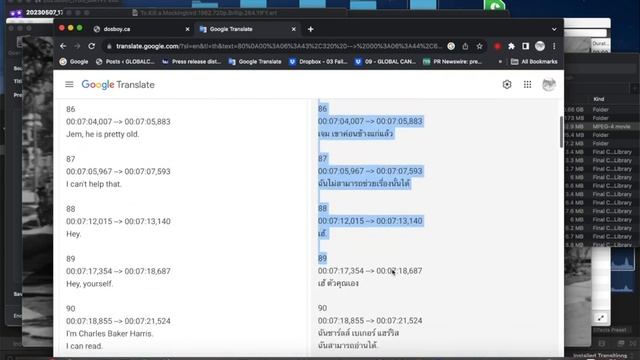640x360 pixels.
Task: Toggle the Chrome side panel icon
Action: [525, 46]
